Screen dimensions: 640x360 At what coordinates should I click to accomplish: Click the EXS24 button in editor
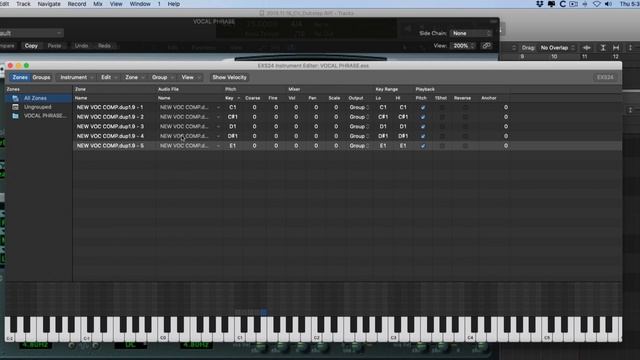(x=605, y=77)
